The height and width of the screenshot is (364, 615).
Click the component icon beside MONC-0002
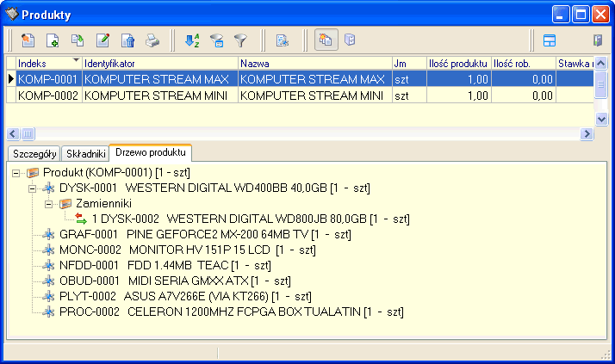point(48,250)
